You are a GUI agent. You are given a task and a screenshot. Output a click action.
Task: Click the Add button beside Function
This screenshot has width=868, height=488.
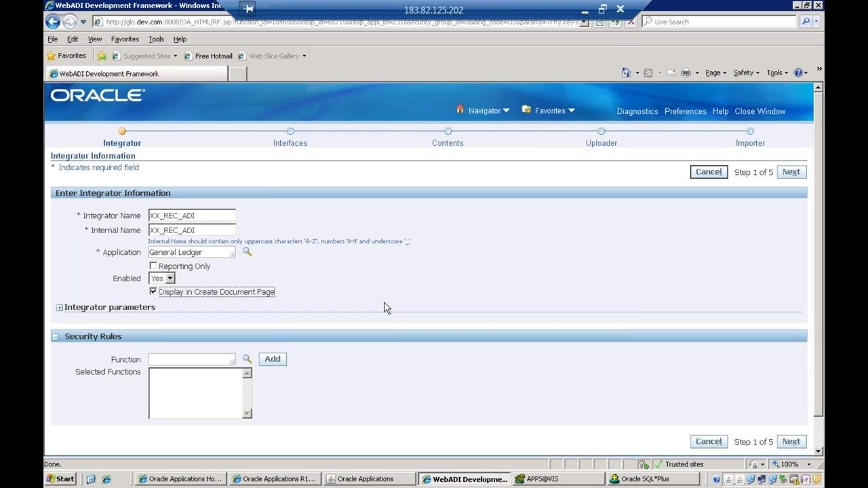(273, 359)
